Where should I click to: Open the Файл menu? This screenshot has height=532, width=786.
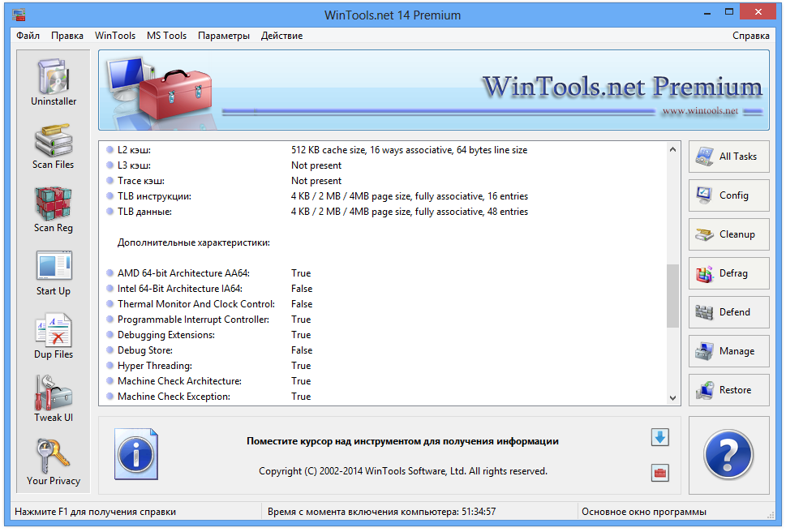(28, 36)
